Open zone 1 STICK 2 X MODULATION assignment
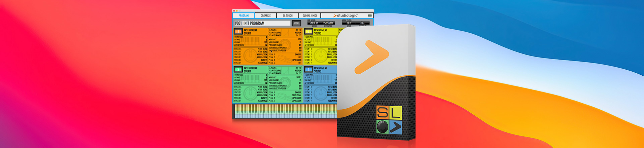The height and width of the screenshot is (148, 644). coord(251,54)
